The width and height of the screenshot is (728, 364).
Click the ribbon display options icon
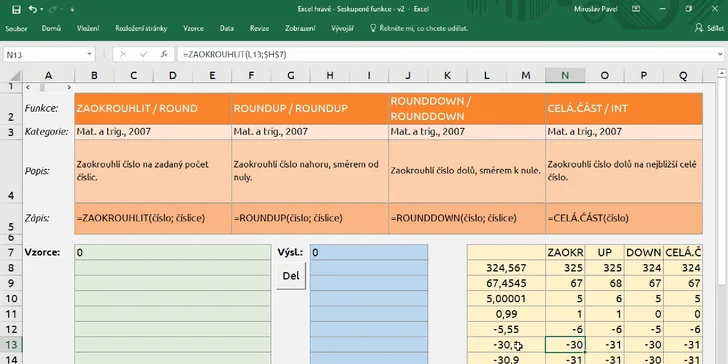636,9
